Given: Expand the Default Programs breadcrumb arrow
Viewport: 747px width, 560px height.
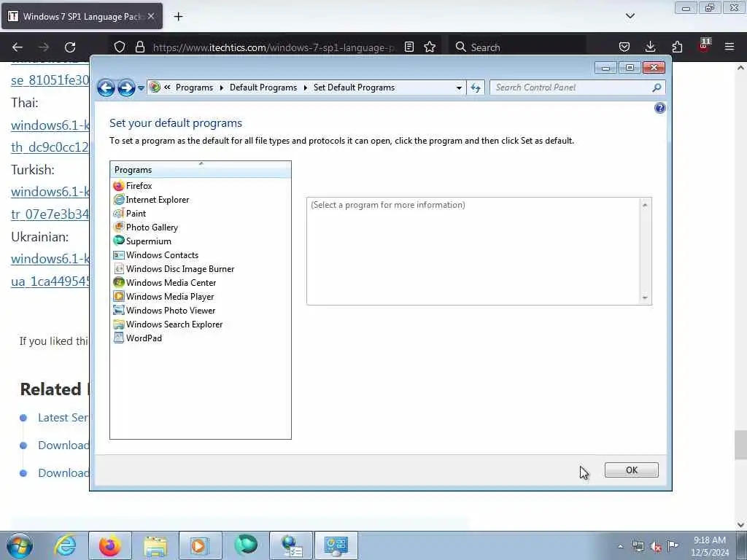Looking at the screenshot, I should coord(306,87).
